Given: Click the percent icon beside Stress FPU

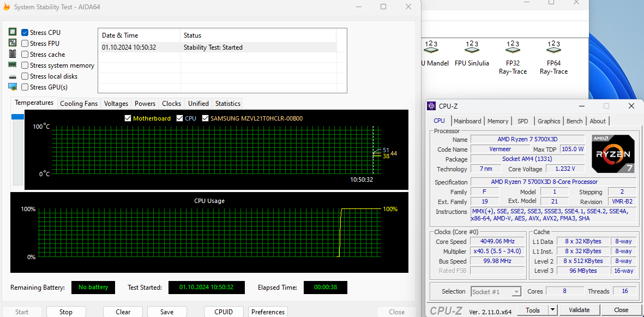Looking at the screenshot, I should click(x=13, y=43).
